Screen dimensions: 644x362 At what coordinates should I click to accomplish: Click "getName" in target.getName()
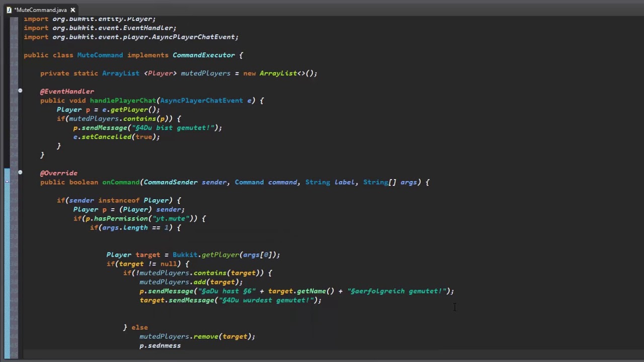click(311, 291)
